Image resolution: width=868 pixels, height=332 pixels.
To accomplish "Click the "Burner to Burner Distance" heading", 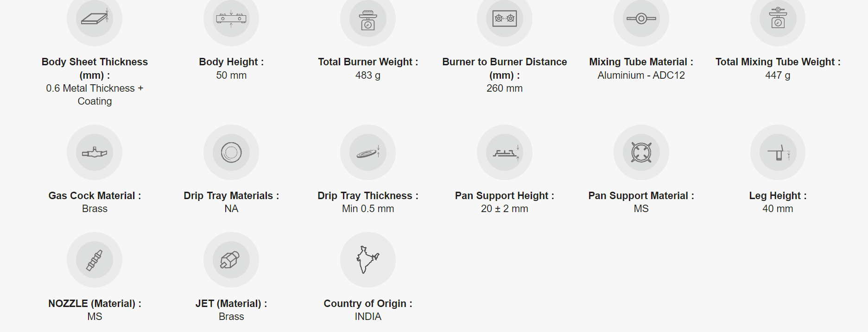I will 504,62.
